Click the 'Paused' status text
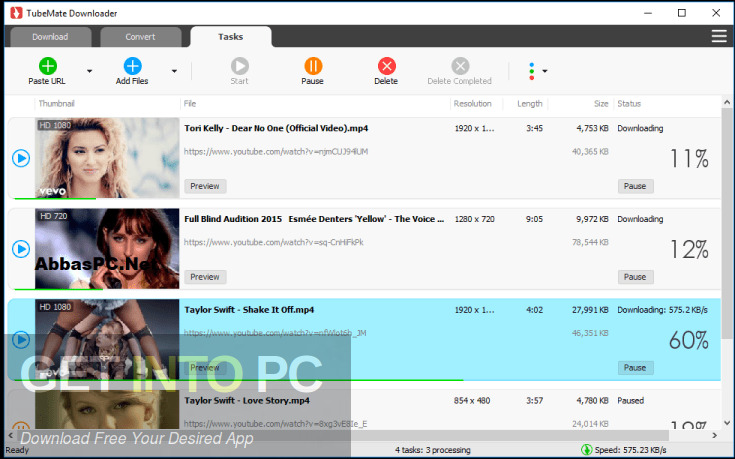The height and width of the screenshot is (459, 735). (x=630, y=401)
